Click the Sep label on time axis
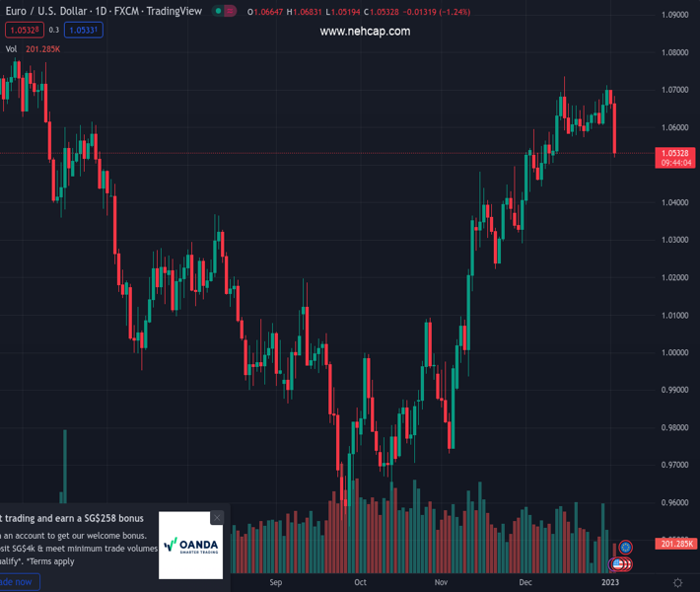Image resolution: width=700 pixels, height=592 pixels. (x=275, y=583)
